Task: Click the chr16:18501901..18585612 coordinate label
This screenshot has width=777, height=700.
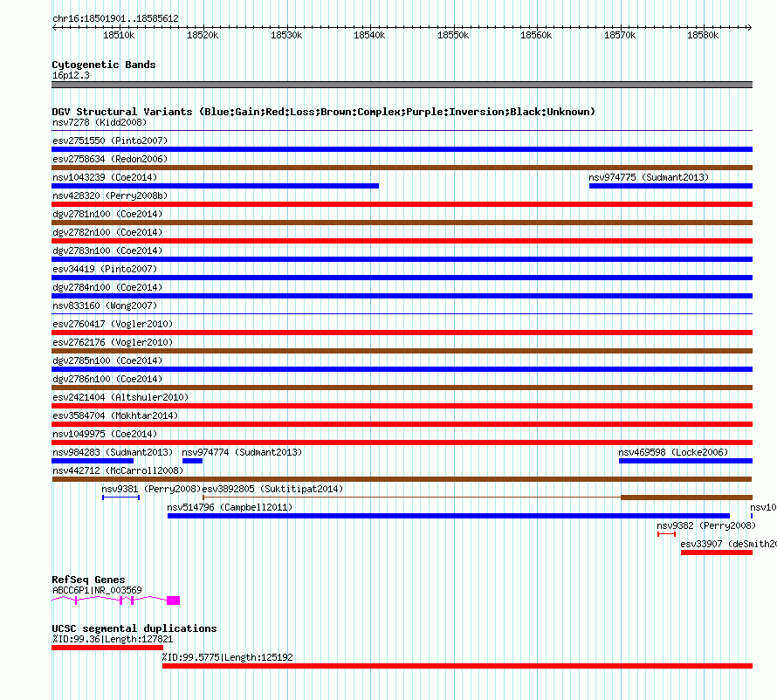Action: click(115, 19)
